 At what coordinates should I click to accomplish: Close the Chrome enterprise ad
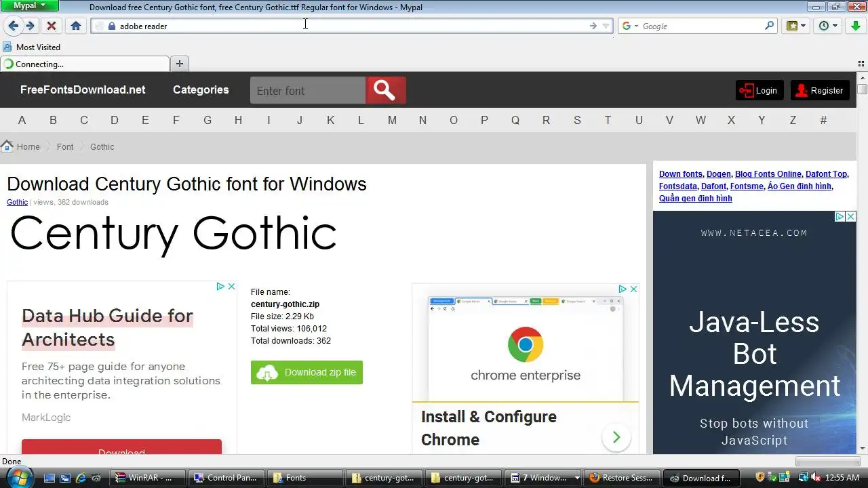coord(633,289)
